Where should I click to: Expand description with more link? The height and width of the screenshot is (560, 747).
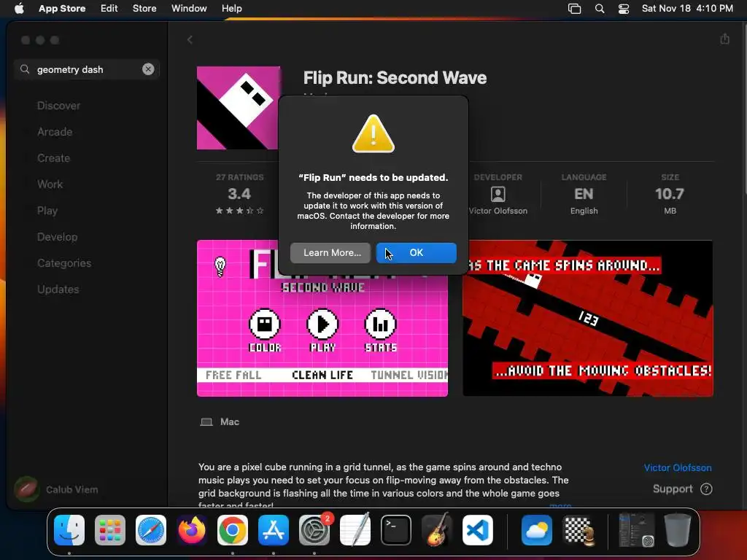[560, 505]
